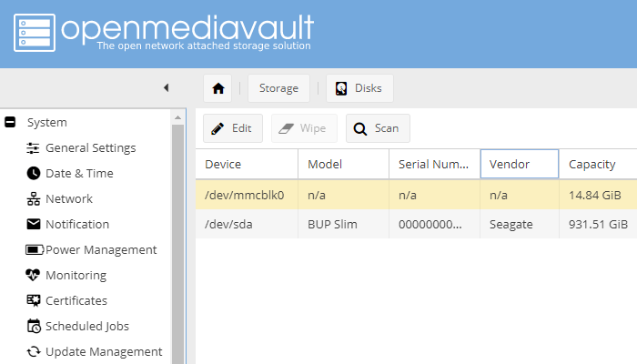This screenshot has height=364, width=637.
Task: Open Power Management
Action: click(101, 250)
